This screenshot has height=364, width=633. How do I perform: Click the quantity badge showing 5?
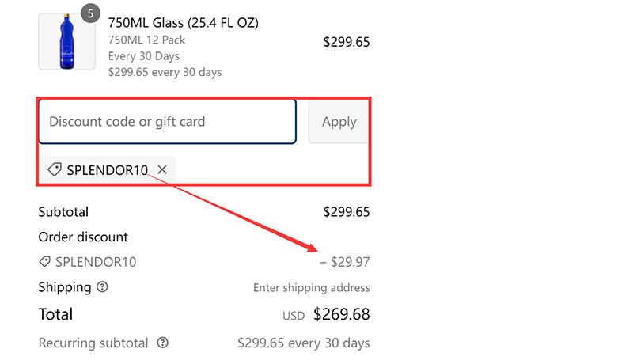[90, 13]
